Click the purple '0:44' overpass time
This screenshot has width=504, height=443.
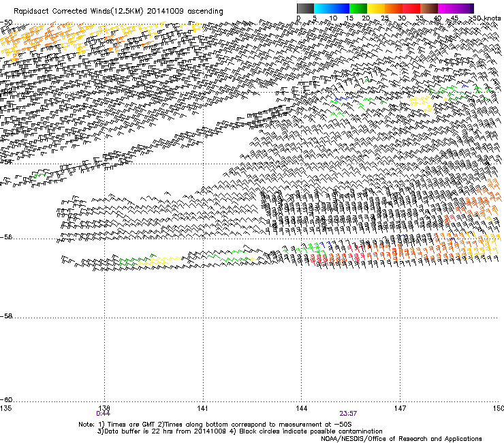[103, 414]
